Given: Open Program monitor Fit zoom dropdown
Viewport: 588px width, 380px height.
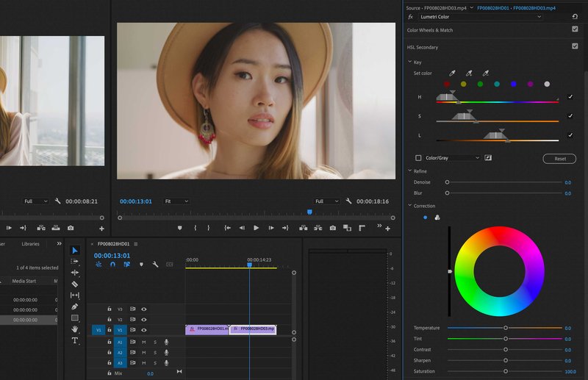Looking at the screenshot, I should [176, 201].
